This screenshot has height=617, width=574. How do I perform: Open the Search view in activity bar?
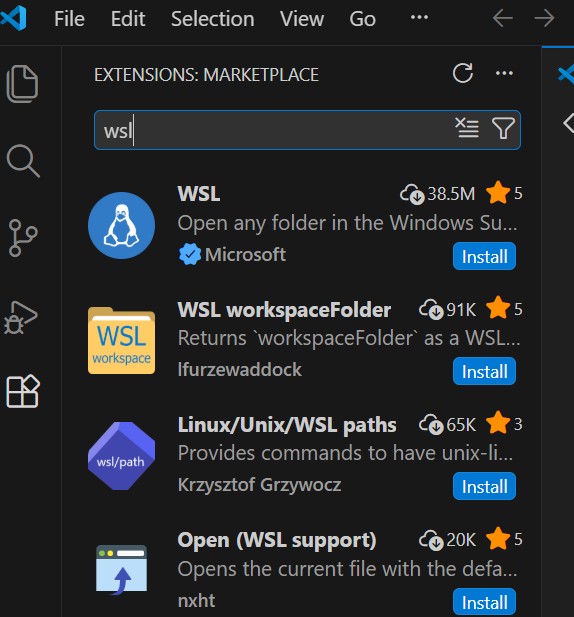[x=23, y=161]
